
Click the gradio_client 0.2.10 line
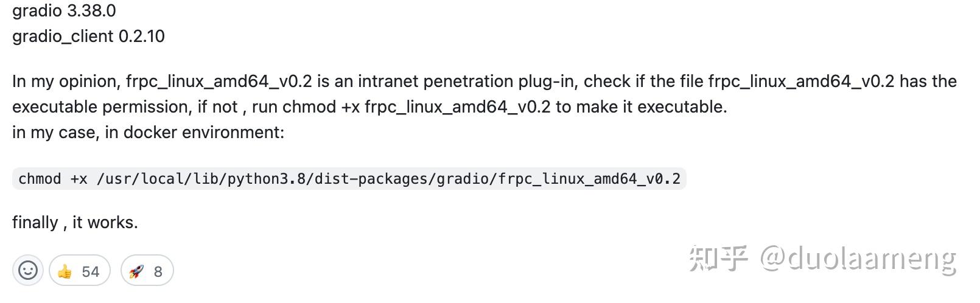tap(88, 37)
